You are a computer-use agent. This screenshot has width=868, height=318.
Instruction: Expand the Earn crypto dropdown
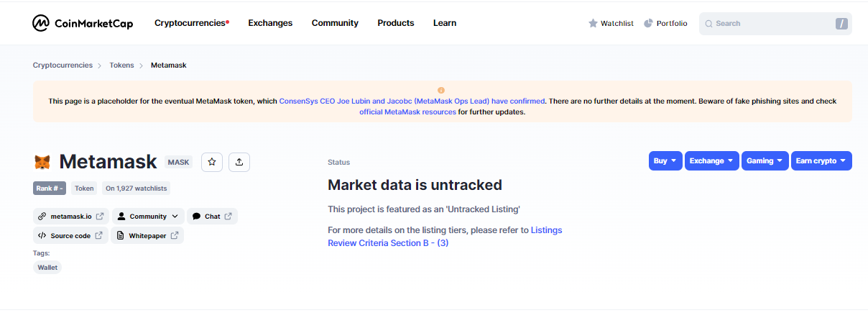click(x=821, y=161)
